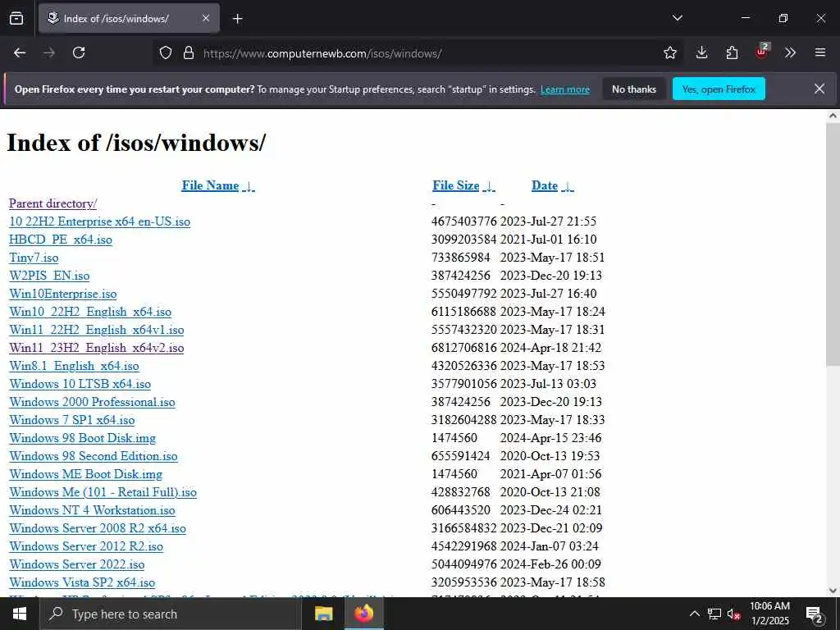Viewport: 840px width, 630px height.
Task: Reload the current page
Action: pos(79,52)
